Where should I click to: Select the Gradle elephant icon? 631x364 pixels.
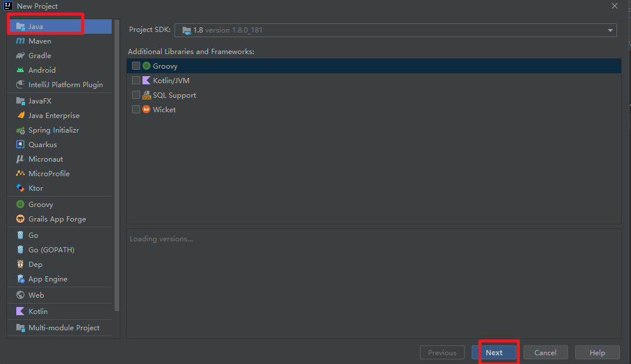[20, 56]
